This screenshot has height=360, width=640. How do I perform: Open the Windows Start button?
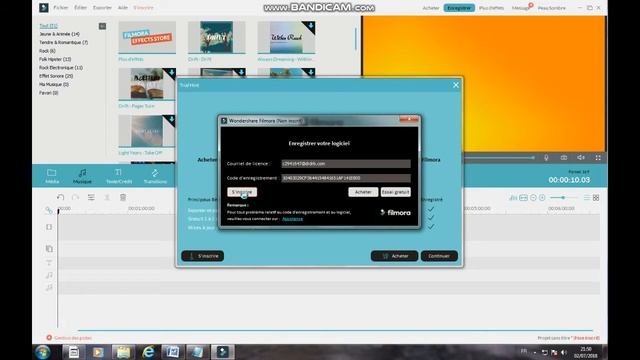[x=42, y=352]
